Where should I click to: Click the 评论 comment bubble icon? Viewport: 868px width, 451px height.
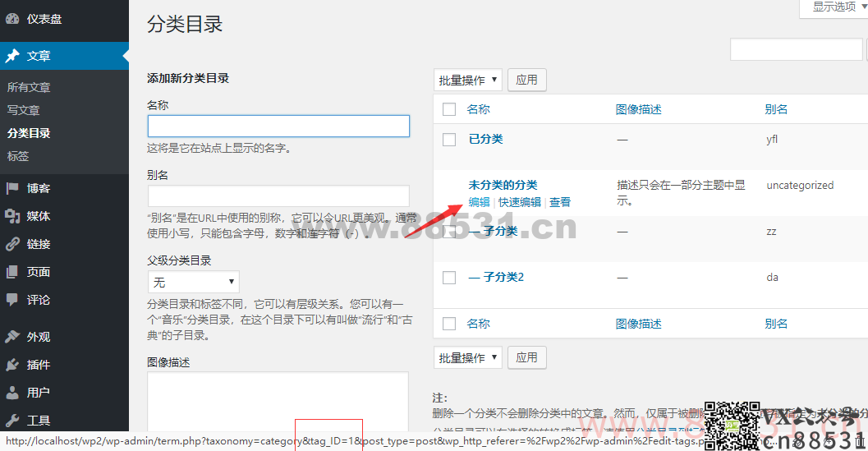pos(12,300)
